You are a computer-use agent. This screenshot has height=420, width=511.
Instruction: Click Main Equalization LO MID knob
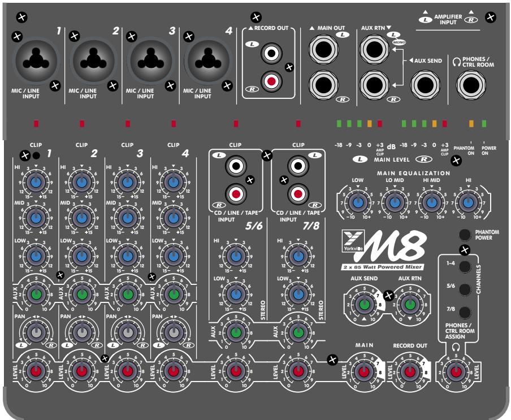tap(395, 202)
